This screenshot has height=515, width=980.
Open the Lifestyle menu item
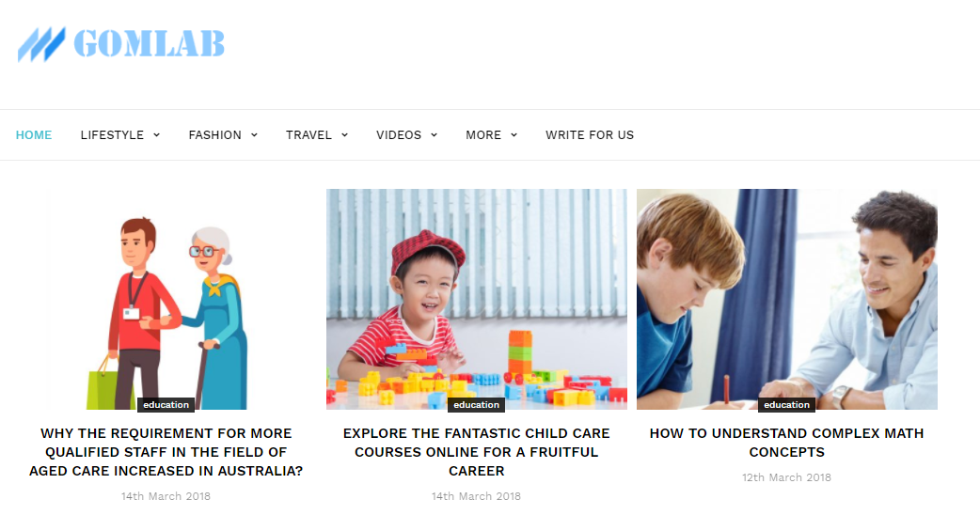click(112, 134)
